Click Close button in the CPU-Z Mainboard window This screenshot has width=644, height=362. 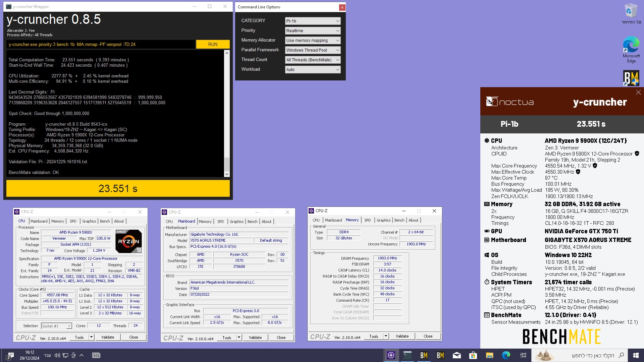pos(281,338)
